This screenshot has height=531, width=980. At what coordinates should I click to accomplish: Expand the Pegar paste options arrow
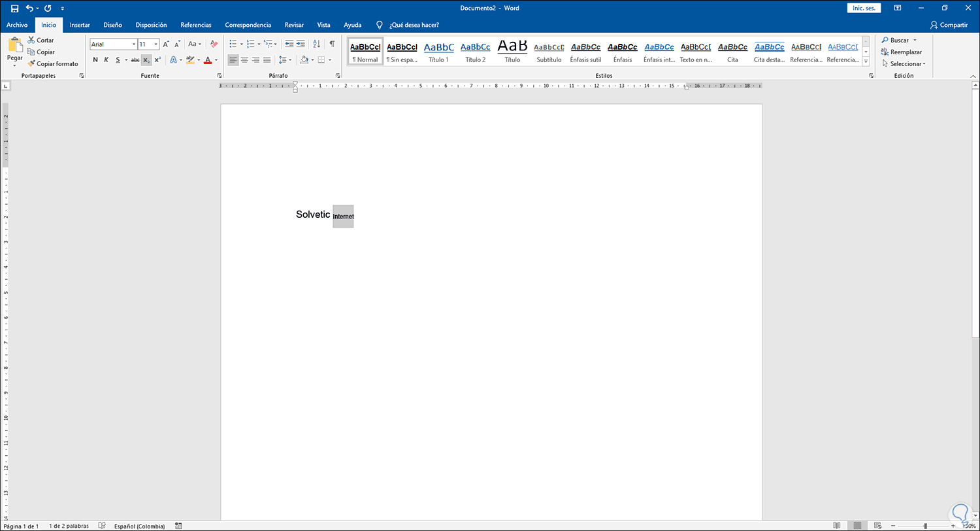point(15,65)
